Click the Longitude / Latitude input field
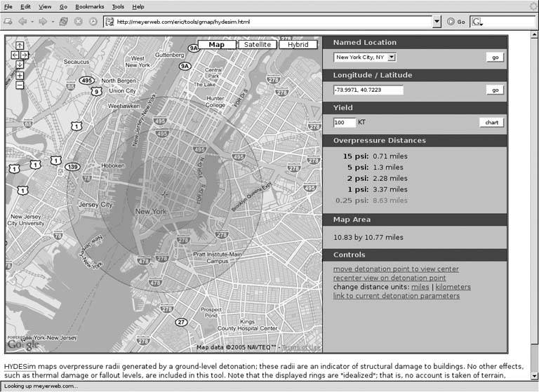The image size is (539, 392). [x=368, y=90]
